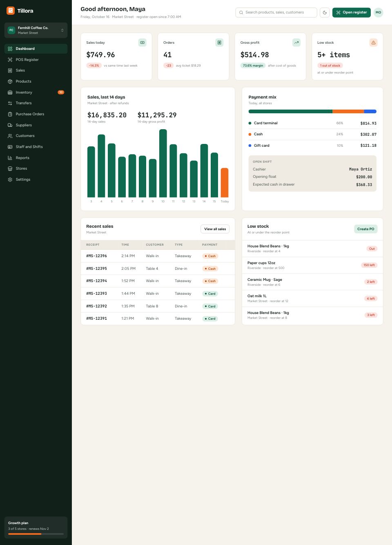Select receipt #MS-12392 row

tap(158, 306)
